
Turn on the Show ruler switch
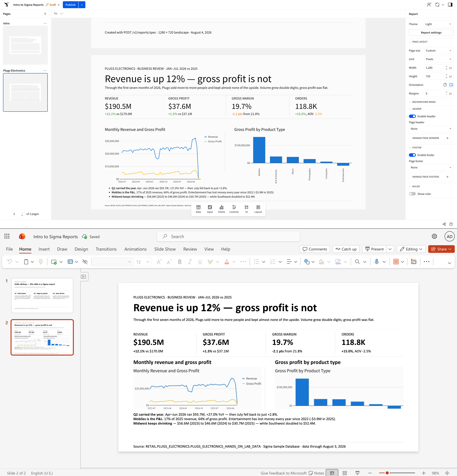click(x=412, y=194)
